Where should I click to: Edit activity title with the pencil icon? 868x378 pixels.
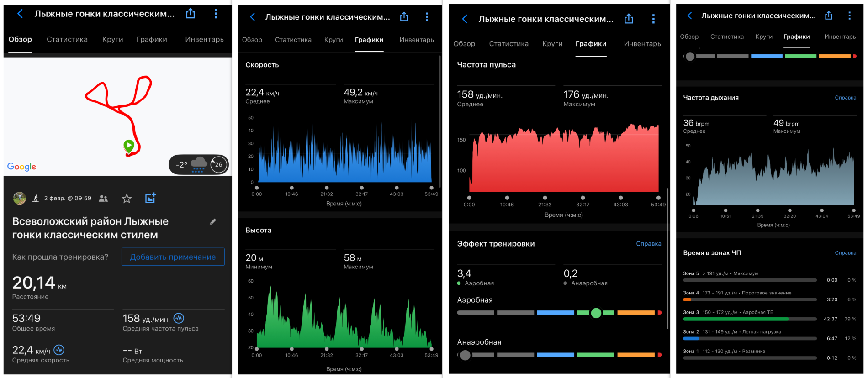tap(212, 222)
